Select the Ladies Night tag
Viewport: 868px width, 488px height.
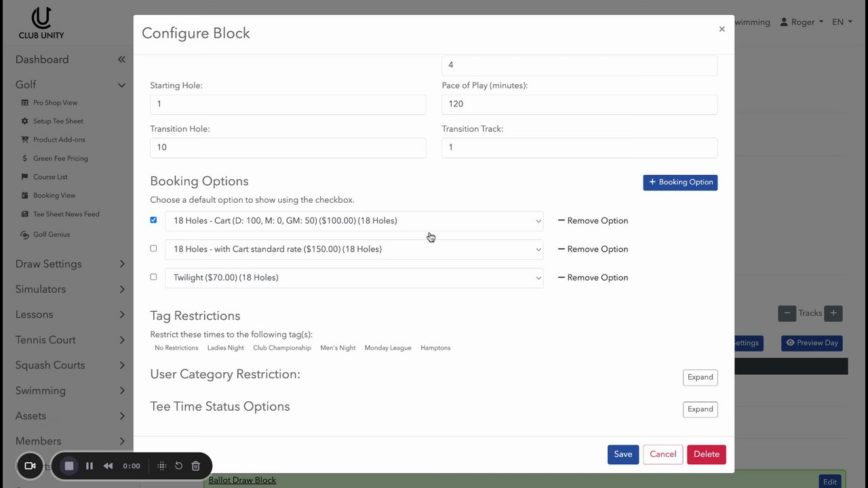225,348
